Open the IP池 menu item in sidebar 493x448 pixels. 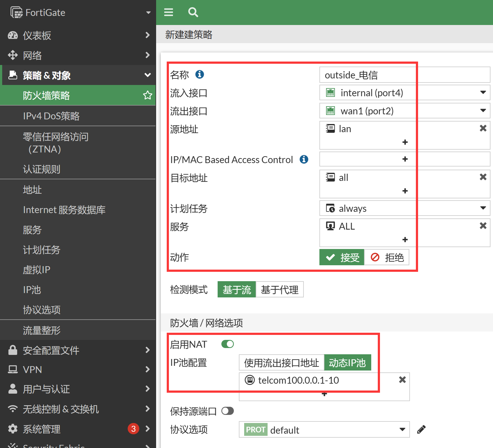[32, 290]
